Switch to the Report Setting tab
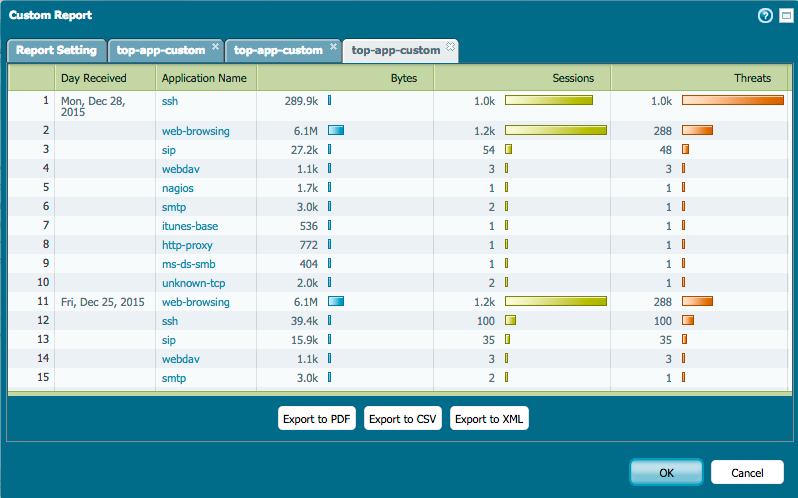 coord(56,50)
